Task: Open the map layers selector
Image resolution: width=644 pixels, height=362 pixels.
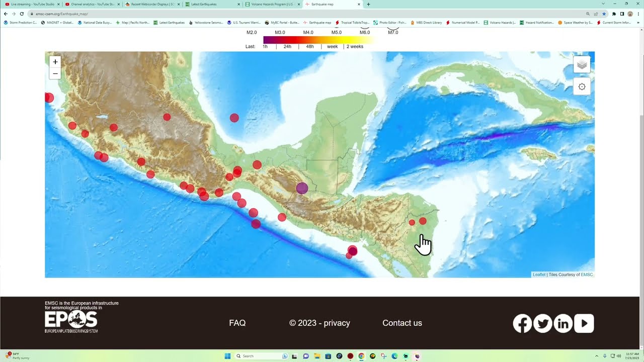Action: [x=582, y=64]
